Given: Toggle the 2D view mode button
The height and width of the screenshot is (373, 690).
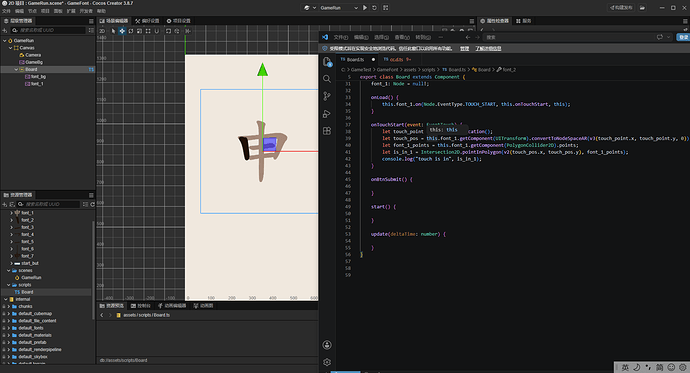Looking at the screenshot, I should coord(102,31).
